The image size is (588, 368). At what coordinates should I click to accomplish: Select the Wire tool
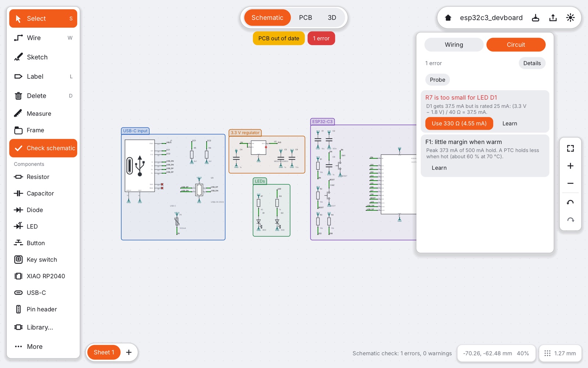[x=43, y=38]
